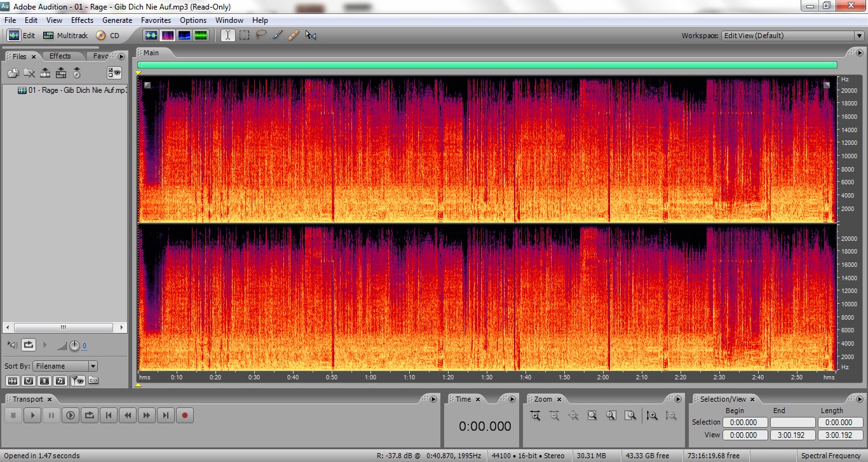Select the Lasso Selection tool
Viewport: 868px width, 462px height.
pyautogui.click(x=261, y=36)
